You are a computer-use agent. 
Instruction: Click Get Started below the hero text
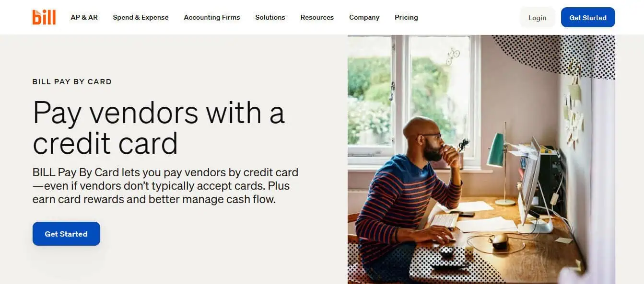tap(66, 234)
